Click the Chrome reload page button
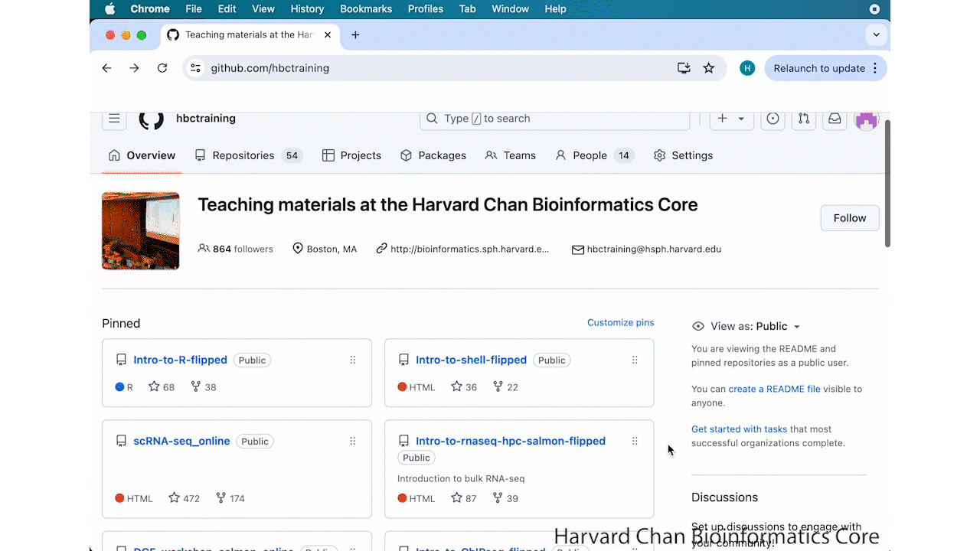The height and width of the screenshot is (551, 980). tap(162, 68)
